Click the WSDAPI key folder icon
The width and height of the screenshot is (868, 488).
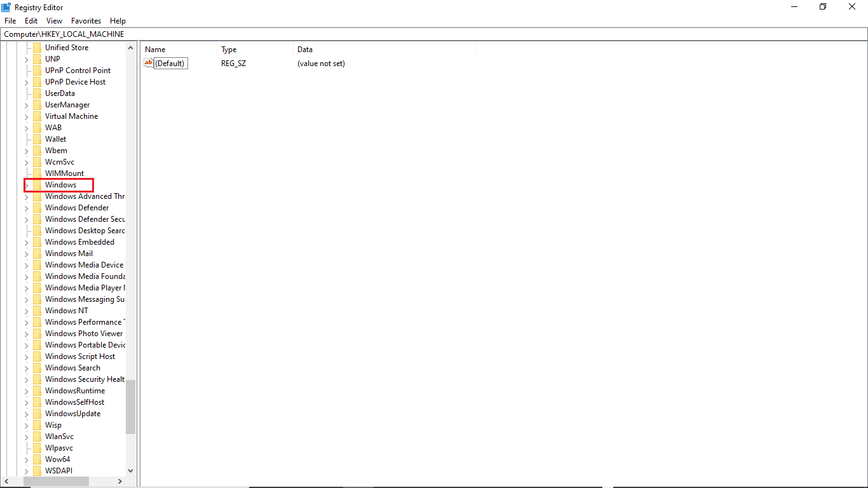37,471
